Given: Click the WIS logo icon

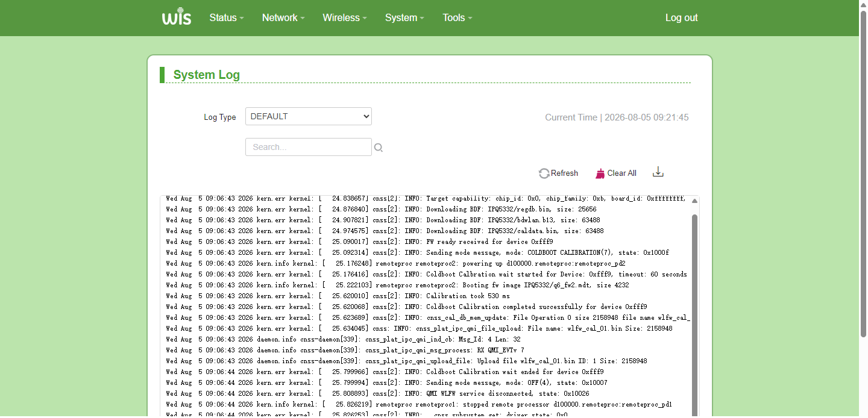Looking at the screenshot, I should 177,18.
